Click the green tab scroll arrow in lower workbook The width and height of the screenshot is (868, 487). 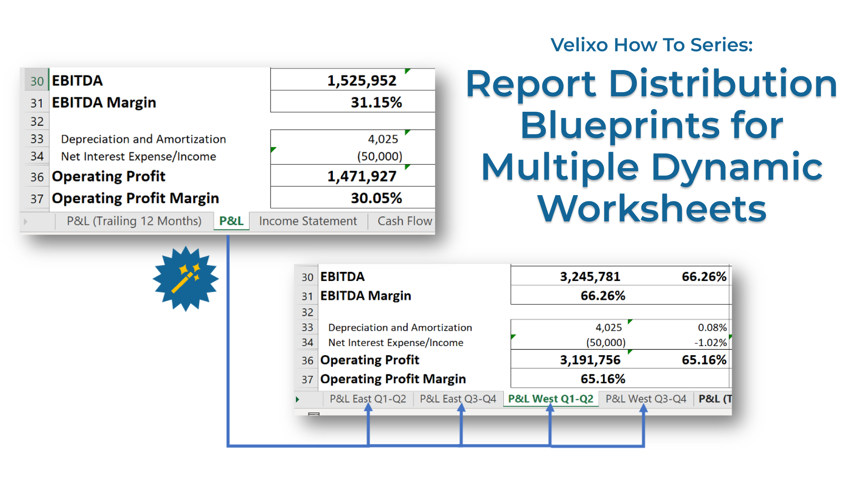(298, 399)
